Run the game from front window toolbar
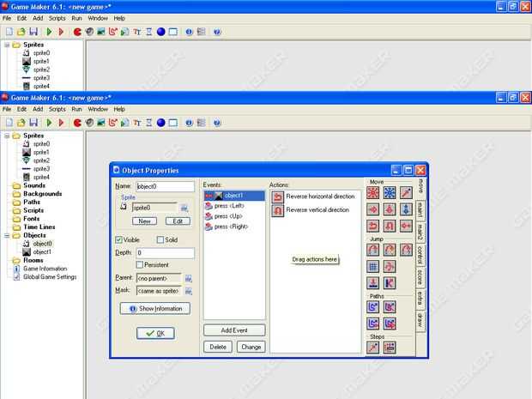This screenshot has height=399, width=532. coord(49,123)
